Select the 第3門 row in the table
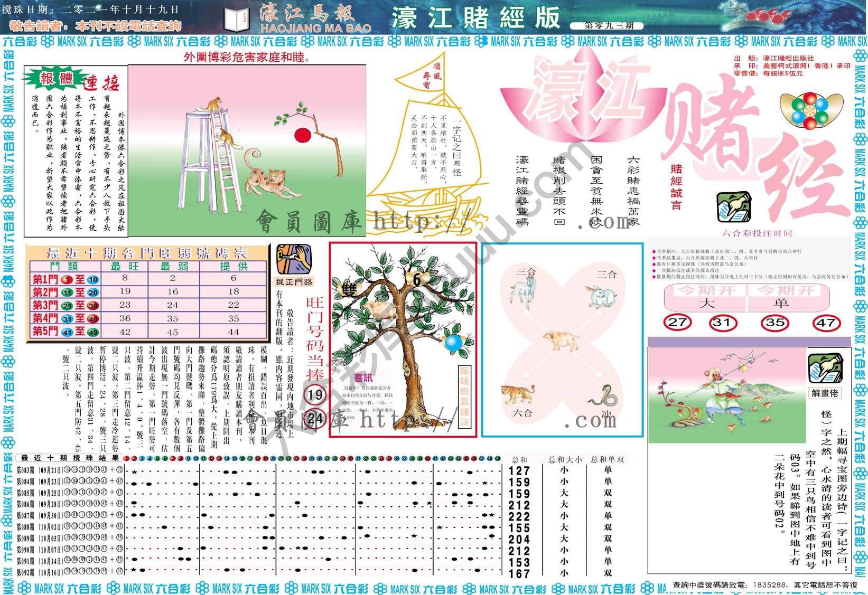Viewport: 868px width, 595px height. point(148,305)
